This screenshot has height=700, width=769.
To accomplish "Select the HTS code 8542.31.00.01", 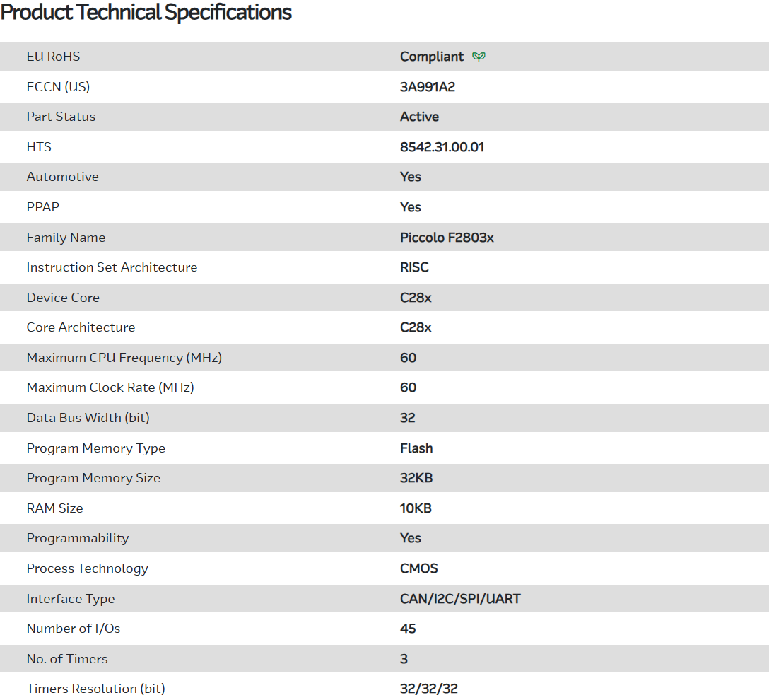I will [442, 147].
